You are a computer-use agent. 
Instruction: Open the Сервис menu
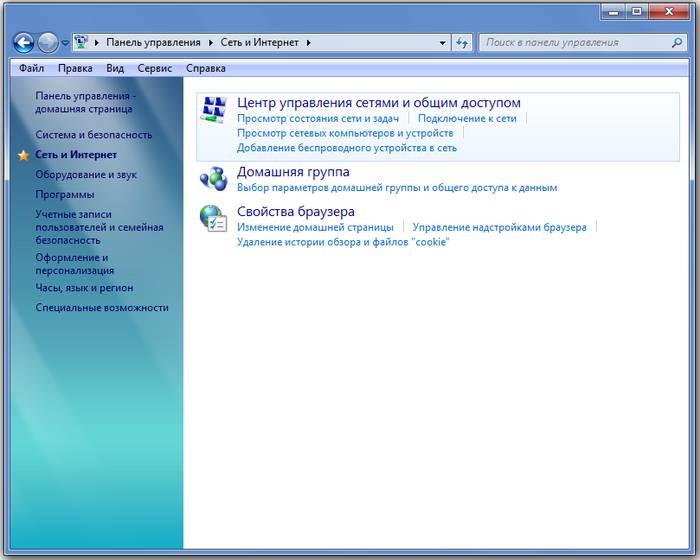tap(154, 68)
